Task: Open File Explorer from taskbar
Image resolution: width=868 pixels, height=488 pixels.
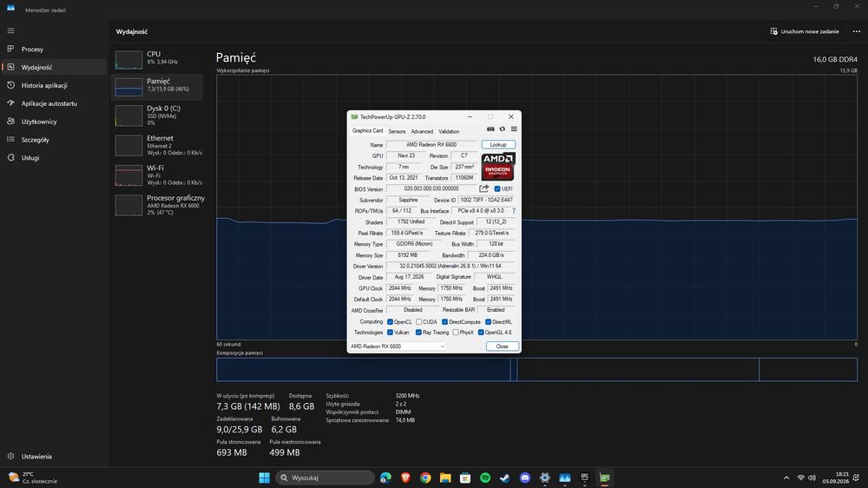Action: coord(445,478)
